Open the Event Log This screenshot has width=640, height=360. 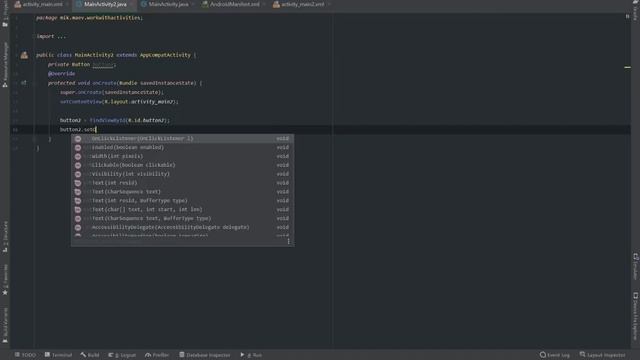(x=555, y=355)
